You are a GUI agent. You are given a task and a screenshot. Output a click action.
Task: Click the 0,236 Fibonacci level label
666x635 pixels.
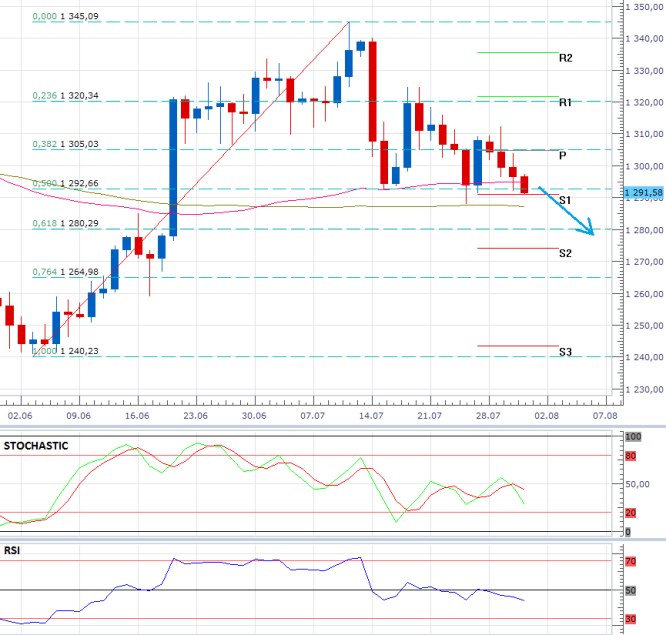click(65, 96)
